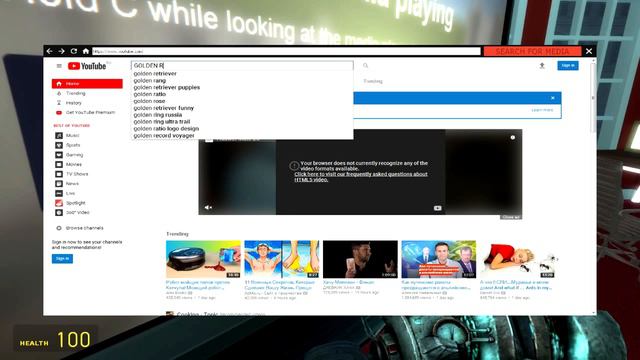Click the YouTube logo
The image size is (640, 360).
click(87, 66)
